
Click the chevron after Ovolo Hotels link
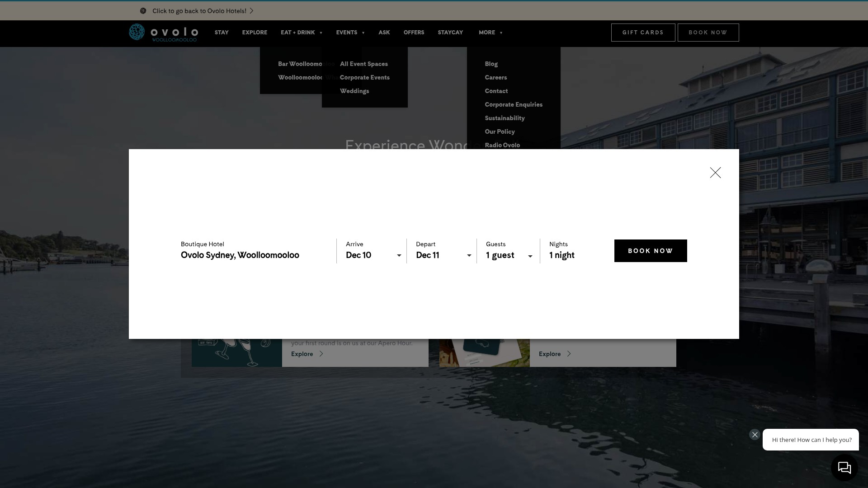coord(252,11)
